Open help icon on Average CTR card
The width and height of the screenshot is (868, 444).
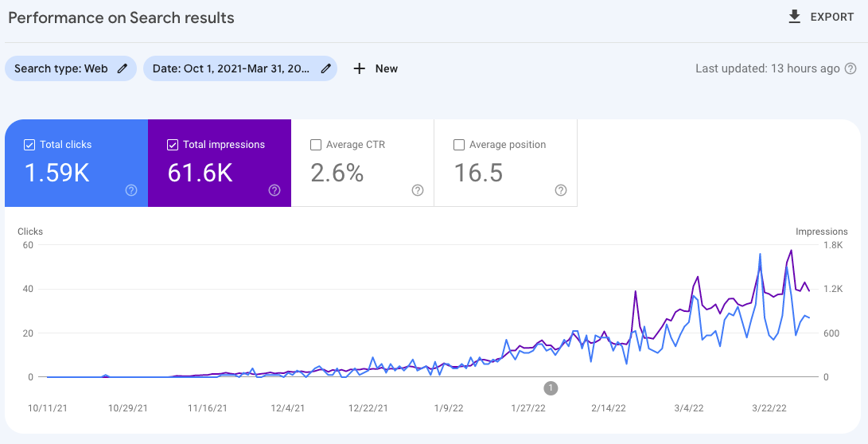(x=418, y=190)
